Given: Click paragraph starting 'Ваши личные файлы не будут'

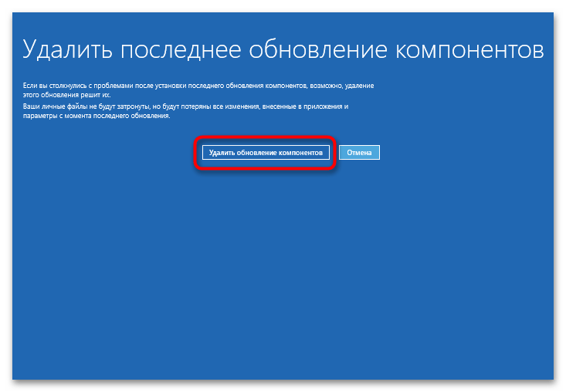Looking at the screenshot, I should (185, 111).
